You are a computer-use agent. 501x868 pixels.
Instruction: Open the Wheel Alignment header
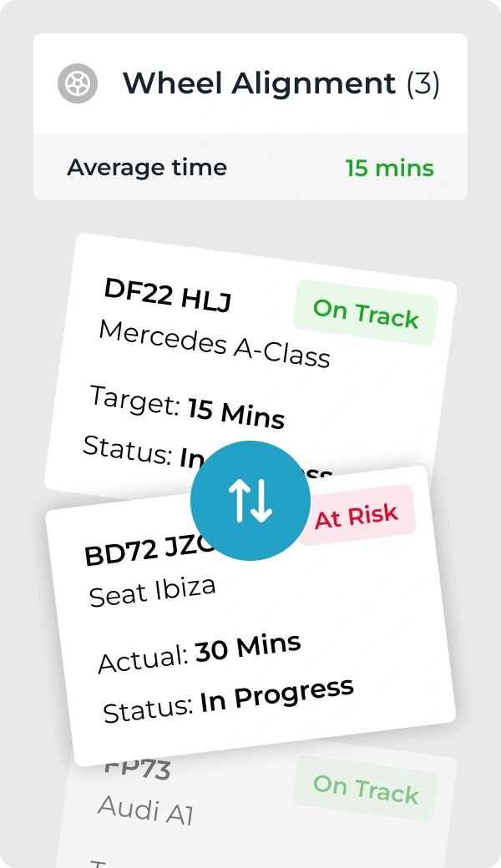259,83
